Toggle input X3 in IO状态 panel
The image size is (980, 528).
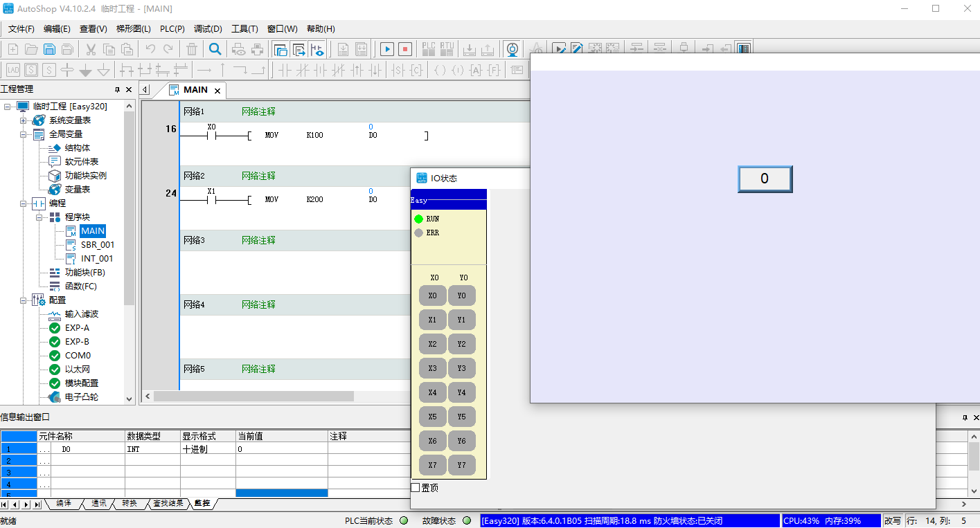pos(432,368)
